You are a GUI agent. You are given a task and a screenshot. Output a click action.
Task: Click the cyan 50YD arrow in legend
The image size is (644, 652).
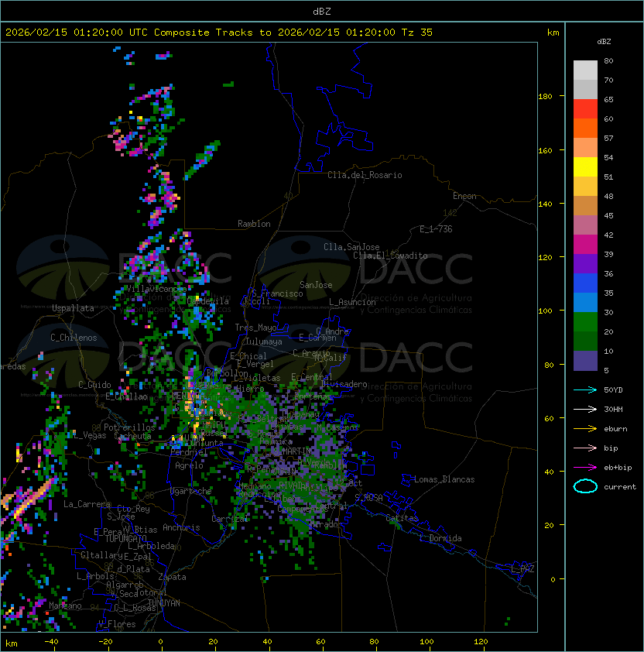(585, 389)
